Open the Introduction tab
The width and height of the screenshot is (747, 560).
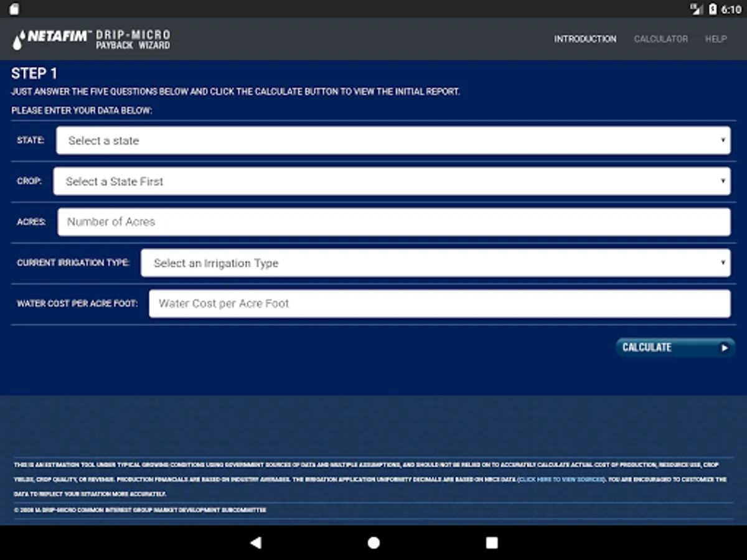(585, 39)
